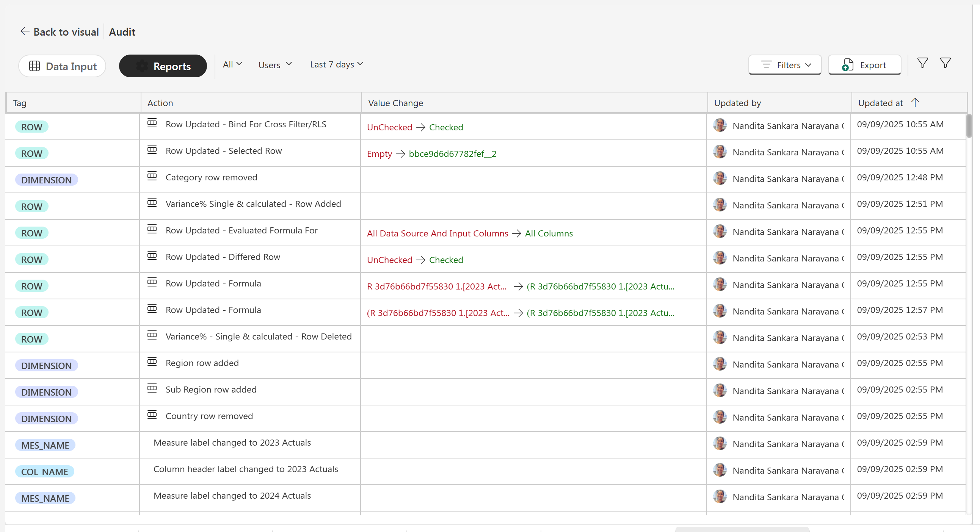
Task: Click avatar in first audit row
Action: pyautogui.click(x=720, y=125)
